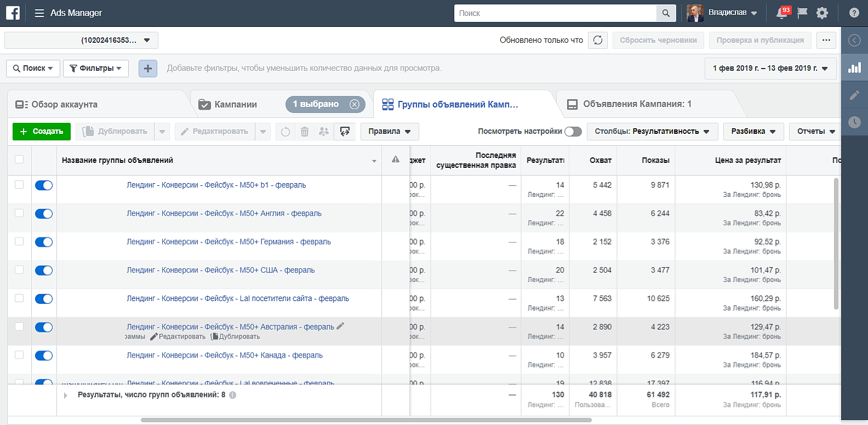868x425 pixels.
Task: Open the date range picker
Action: coord(770,69)
